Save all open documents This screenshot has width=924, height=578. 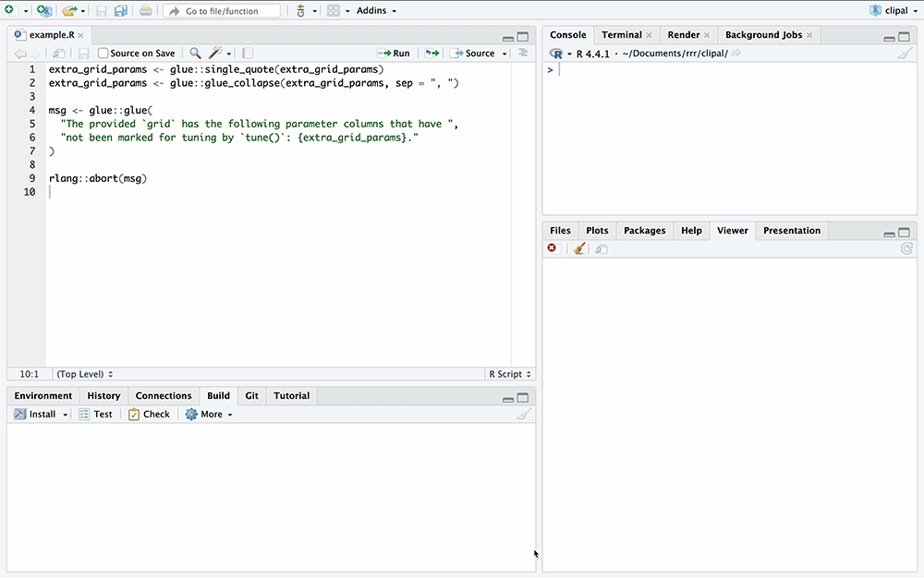point(120,10)
